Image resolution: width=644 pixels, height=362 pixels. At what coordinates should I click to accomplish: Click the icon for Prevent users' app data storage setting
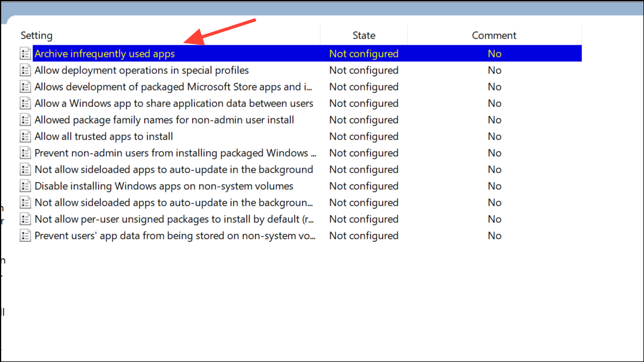pos(25,236)
